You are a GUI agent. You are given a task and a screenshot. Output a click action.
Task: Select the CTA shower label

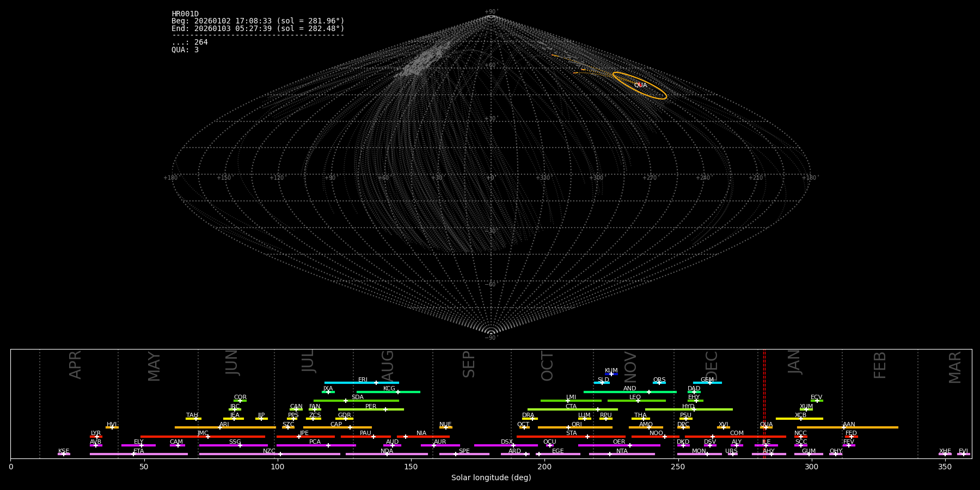(x=571, y=407)
